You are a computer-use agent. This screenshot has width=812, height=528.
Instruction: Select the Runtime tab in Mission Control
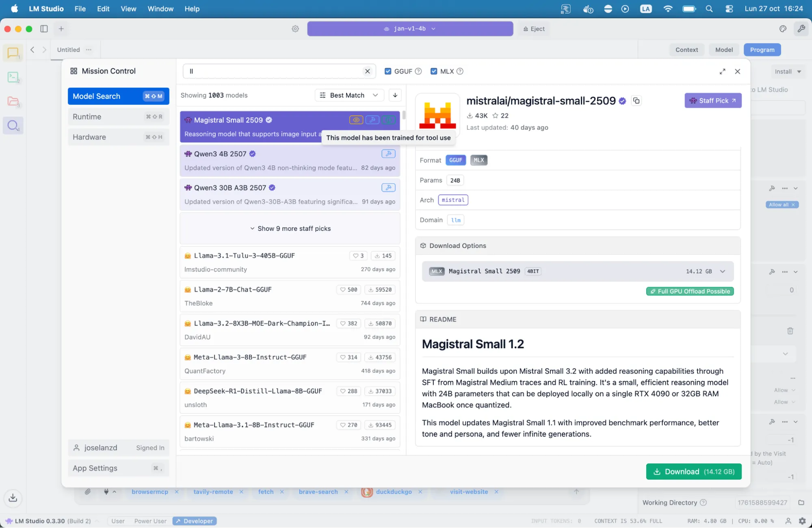118,117
